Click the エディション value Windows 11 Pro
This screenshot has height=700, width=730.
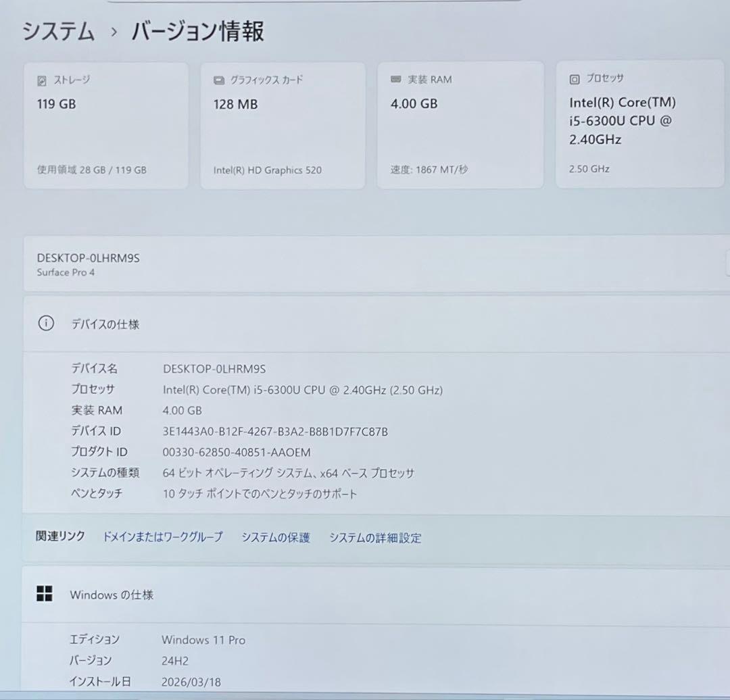coord(203,640)
